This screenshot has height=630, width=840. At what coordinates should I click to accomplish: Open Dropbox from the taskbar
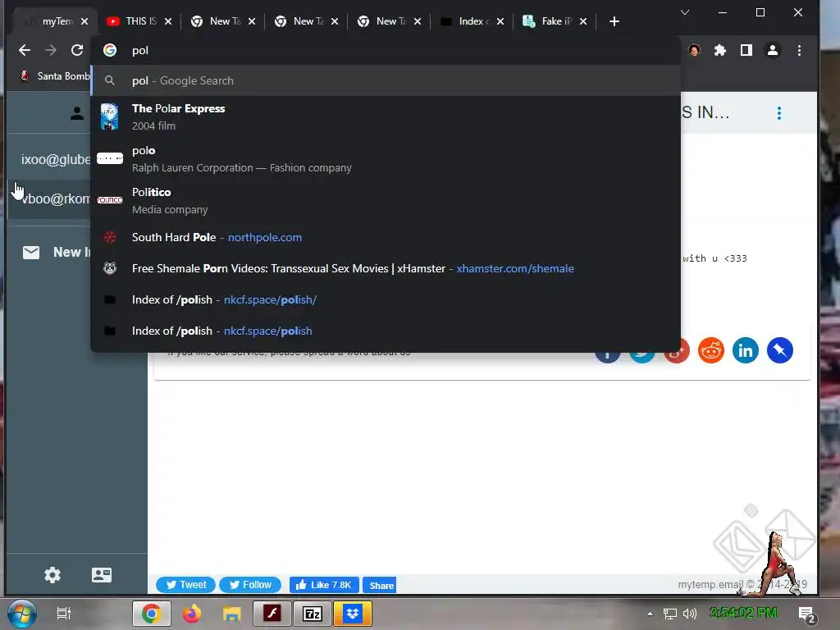point(353,614)
